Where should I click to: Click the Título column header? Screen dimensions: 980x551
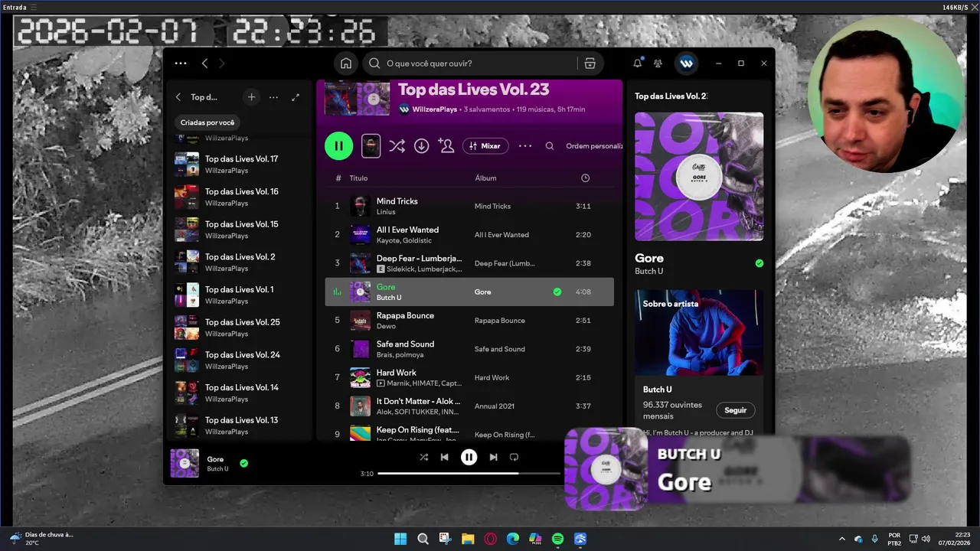coord(358,178)
